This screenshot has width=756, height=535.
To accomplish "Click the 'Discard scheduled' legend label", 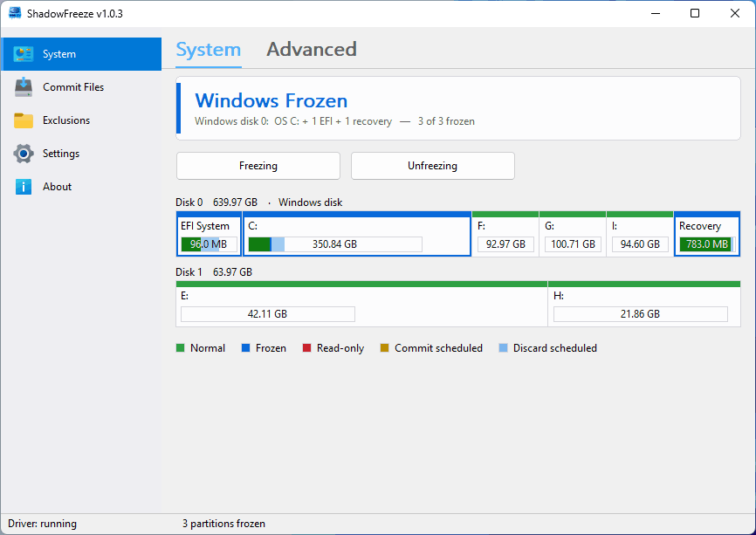I will (555, 348).
